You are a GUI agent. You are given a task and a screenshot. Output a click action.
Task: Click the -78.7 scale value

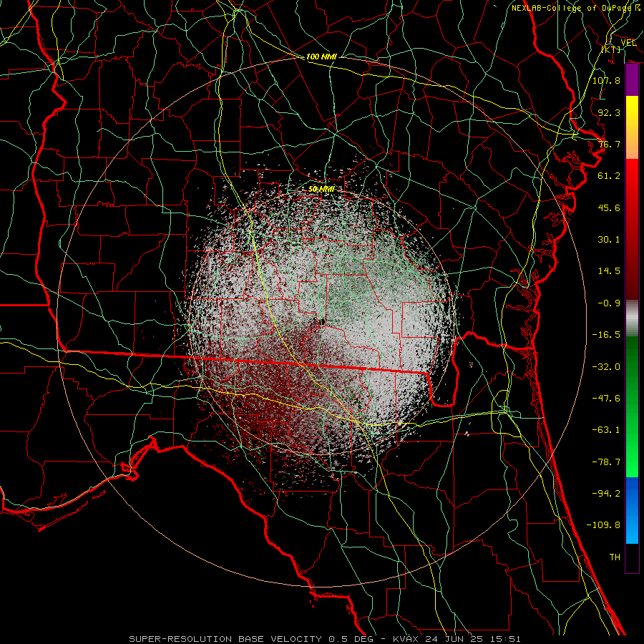coord(606,462)
